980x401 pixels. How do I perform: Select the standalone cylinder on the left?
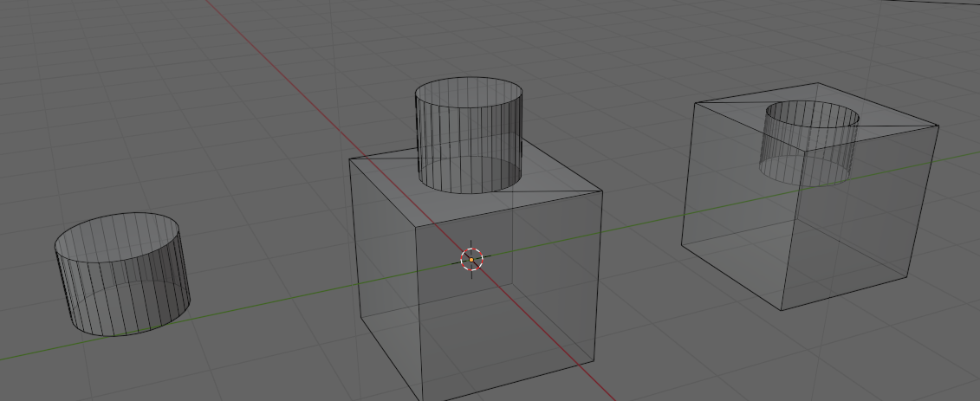[122, 274]
